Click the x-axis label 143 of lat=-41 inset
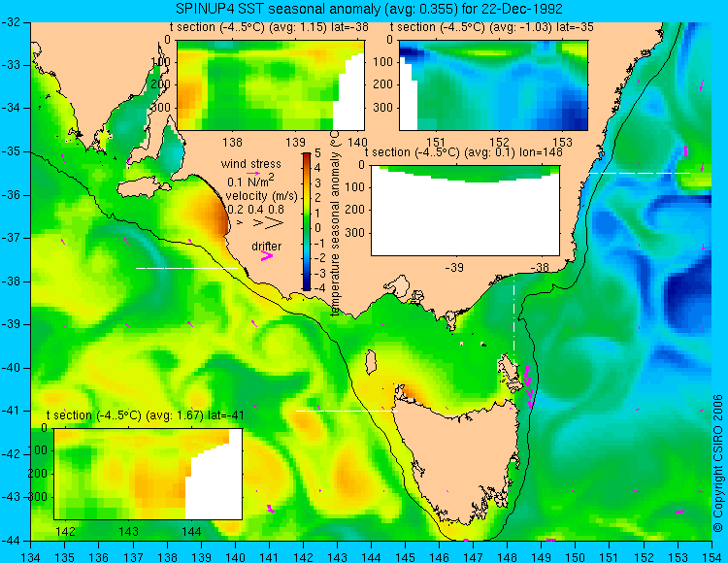 128,531
